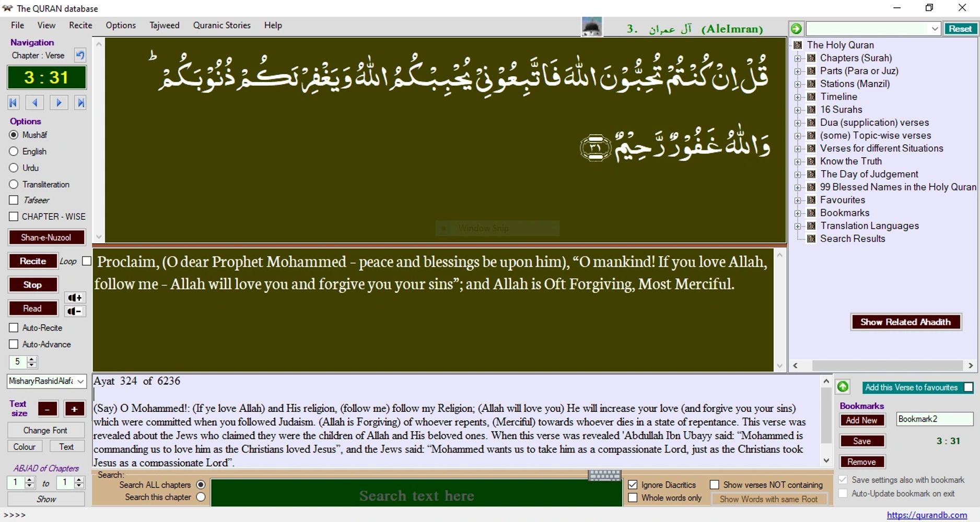
Task: Expand the Know the Truth node
Action: 798,161
